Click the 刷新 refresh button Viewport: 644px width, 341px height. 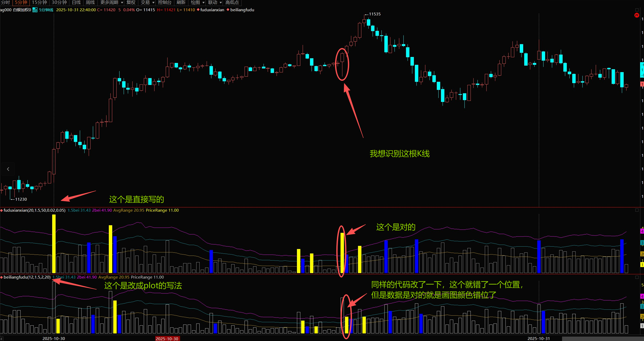point(181,3)
